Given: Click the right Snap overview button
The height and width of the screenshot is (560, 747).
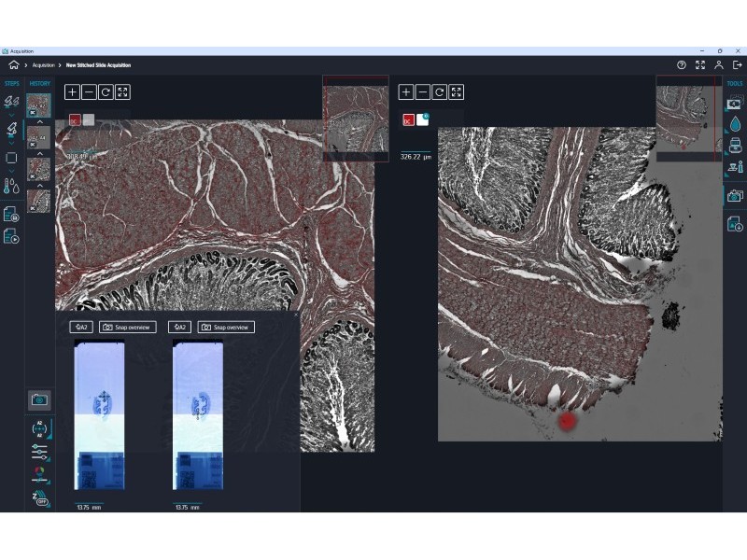Looking at the screenshot, I should pyautogui.click(x=226, y=328).
